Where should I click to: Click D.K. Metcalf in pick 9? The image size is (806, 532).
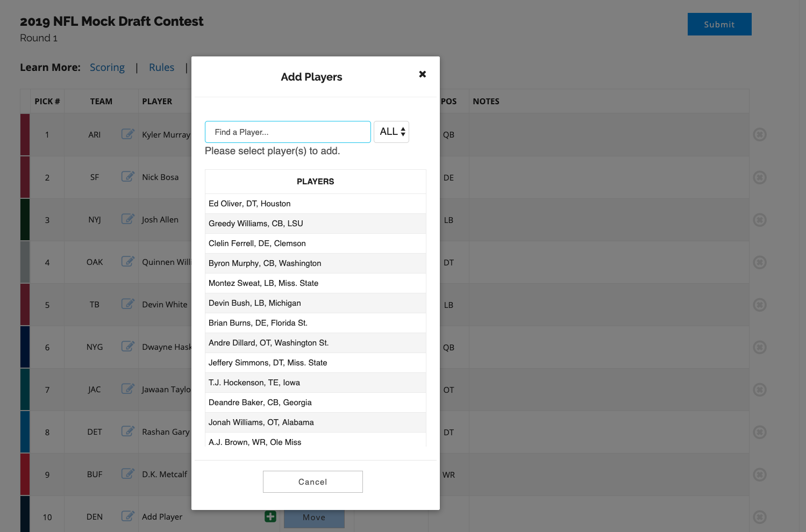pyautogui.click(x=165, y=474)
